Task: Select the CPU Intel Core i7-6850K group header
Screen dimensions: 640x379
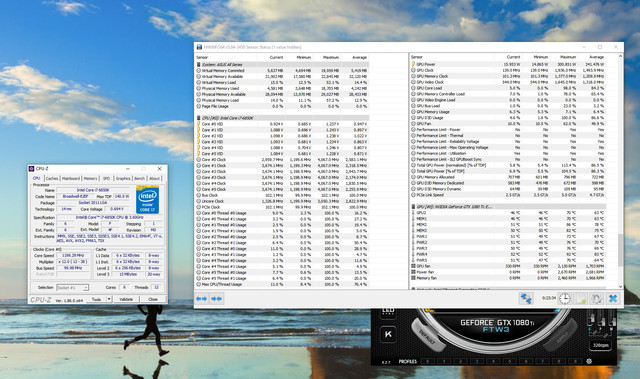Action: pyautogui.click(x=282, y=118)
